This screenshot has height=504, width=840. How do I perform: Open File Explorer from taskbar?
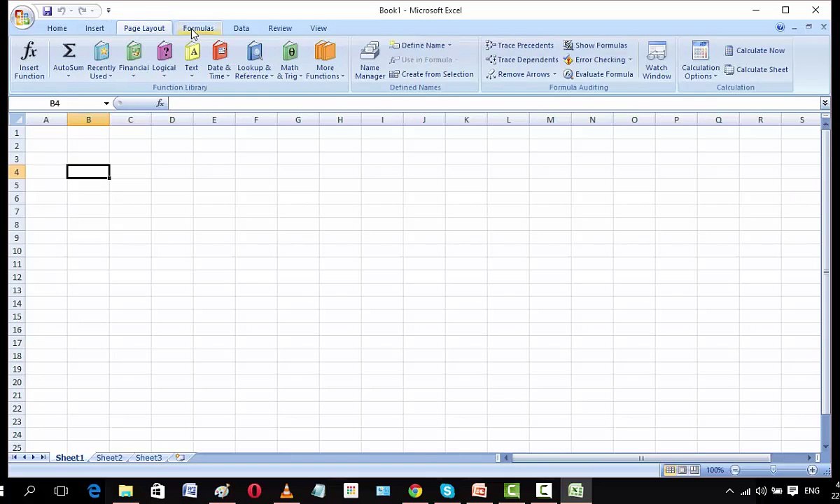[x=126, y=491]
